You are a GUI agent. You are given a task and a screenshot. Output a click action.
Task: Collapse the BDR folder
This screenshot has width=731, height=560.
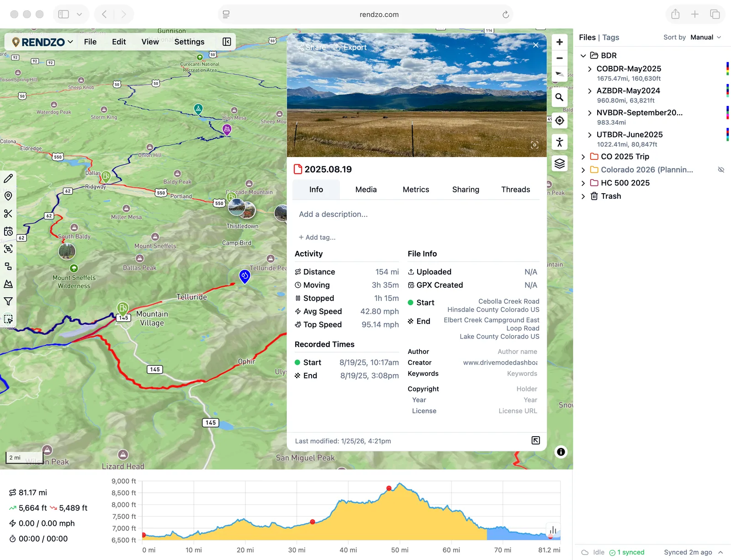(x=583, y=55)
